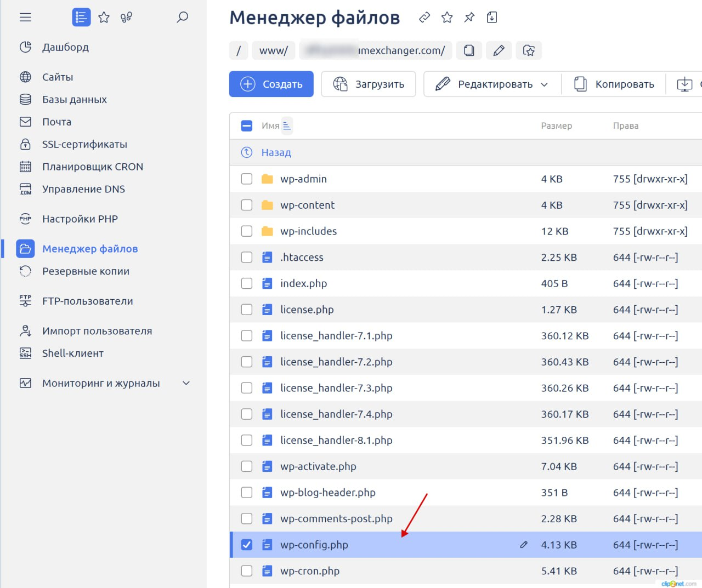Expand the Мониторинг и журналы section

(186, 383)
